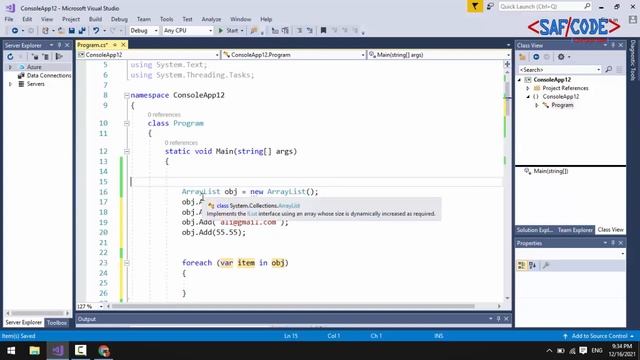
Task: Toggle pin on Program.cs tab
Action: tap(115, 44)
